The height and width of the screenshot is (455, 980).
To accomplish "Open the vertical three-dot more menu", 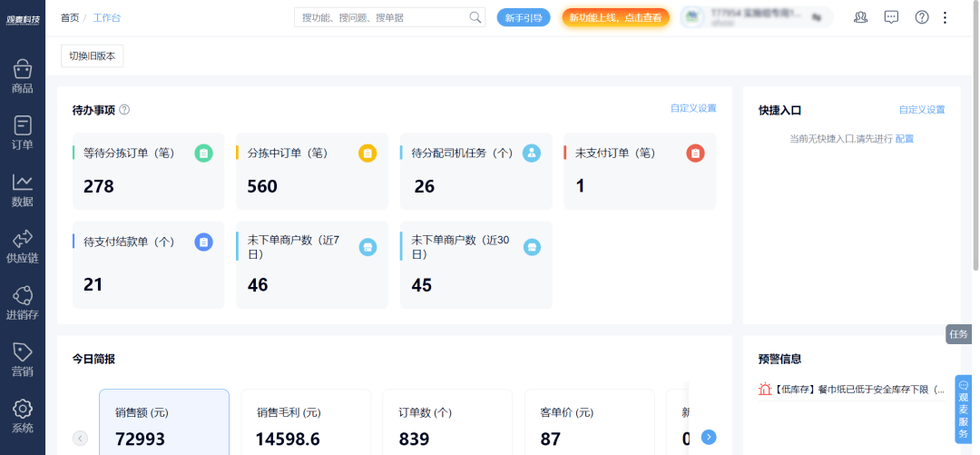I will point(945,17).
